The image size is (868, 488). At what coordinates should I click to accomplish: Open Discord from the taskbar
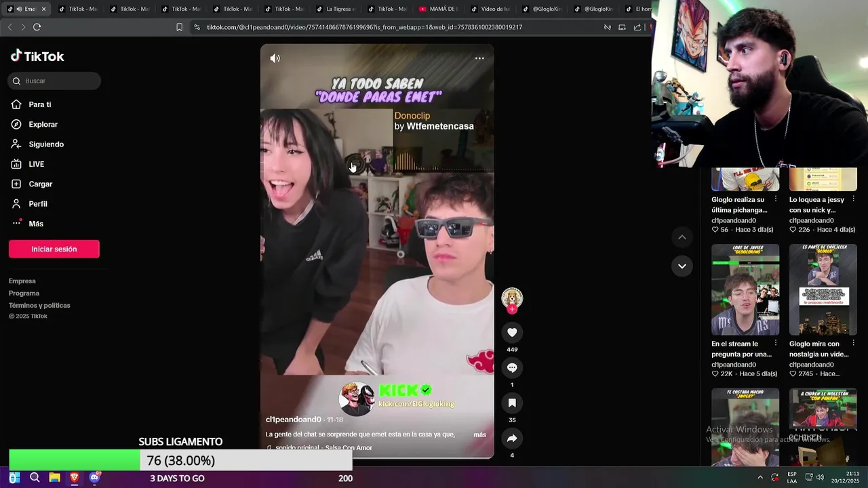(95, 477)
